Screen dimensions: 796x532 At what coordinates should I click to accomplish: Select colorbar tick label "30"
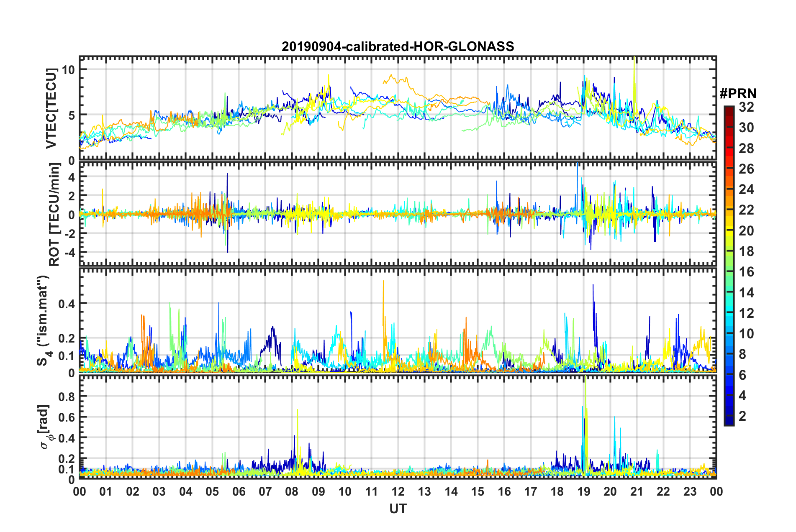tap(746, 128)
